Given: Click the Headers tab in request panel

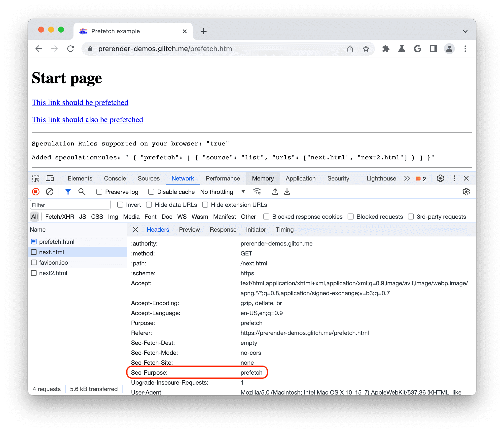Looking at the screenshot, I should [157, 230].
